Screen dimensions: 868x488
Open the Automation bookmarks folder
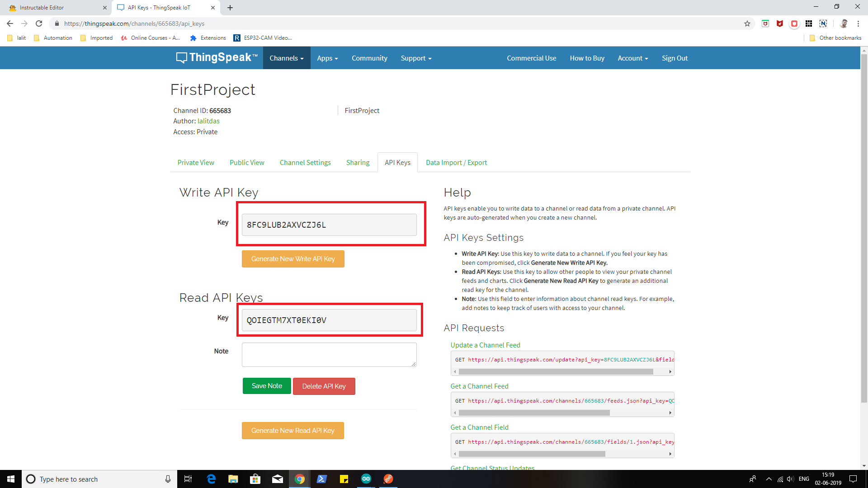(53, 38)
